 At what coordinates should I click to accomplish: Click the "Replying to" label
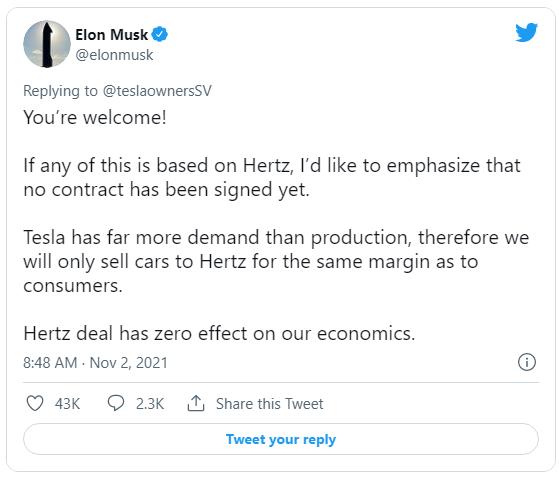click(60, 91)
